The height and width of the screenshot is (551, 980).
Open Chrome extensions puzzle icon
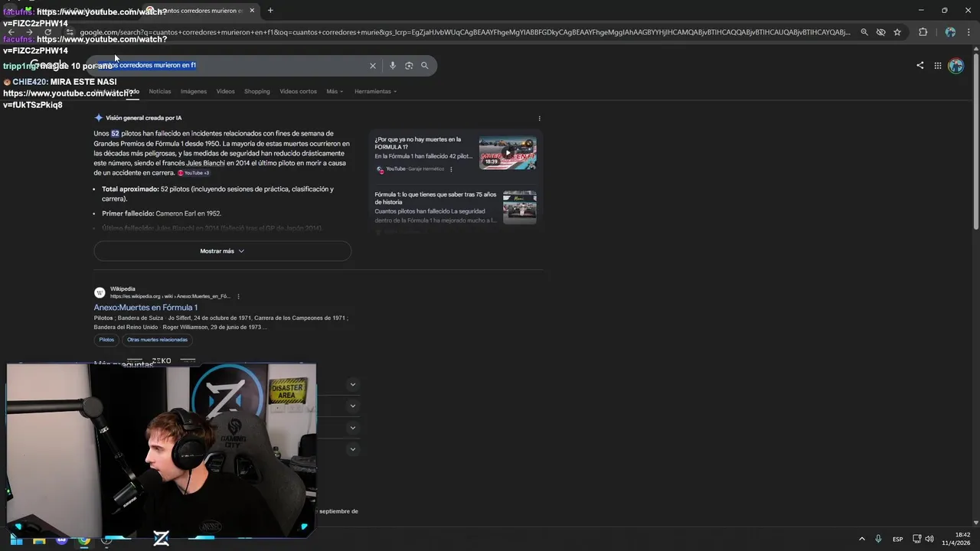[x=923, y=32]
